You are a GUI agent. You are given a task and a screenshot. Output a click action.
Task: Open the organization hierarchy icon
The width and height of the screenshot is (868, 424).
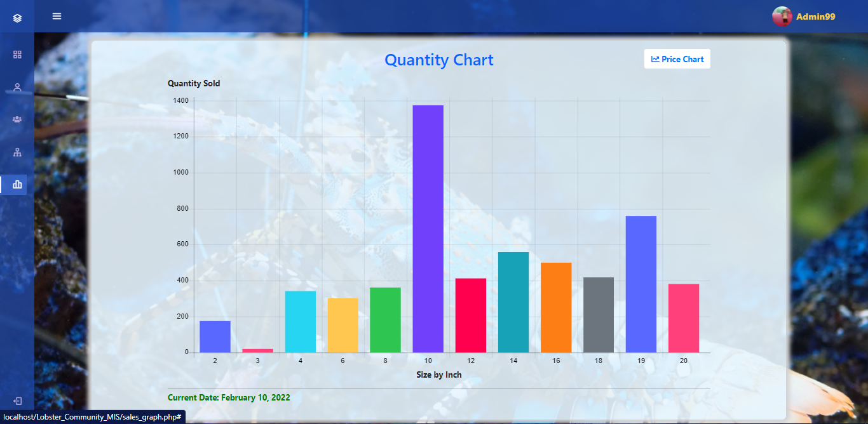coord(17,152)
